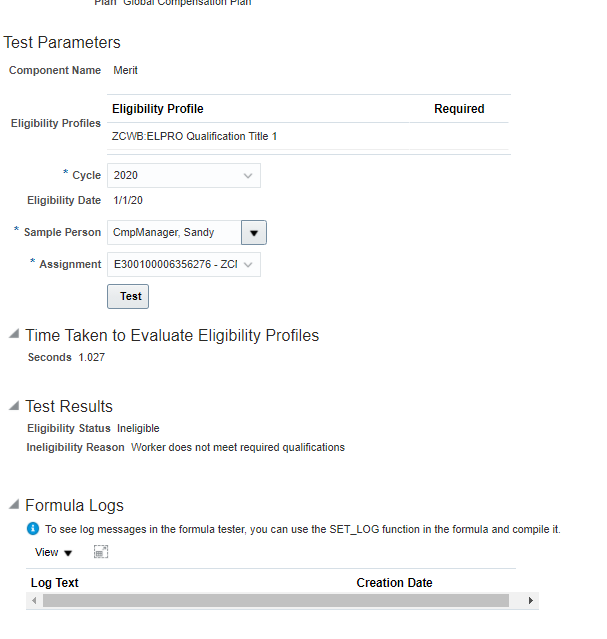This screenshot has width=607, height=639.
Task: Click the Log Text column header
Action: [55, 583]
